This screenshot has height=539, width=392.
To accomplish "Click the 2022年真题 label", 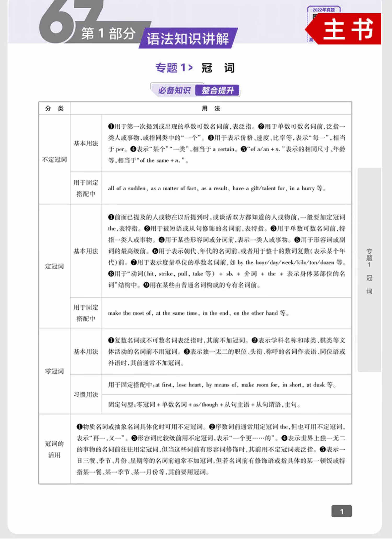I will [324, 10].
